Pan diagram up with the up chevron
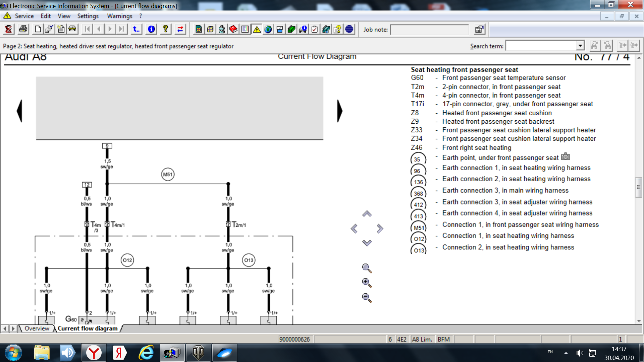Screen dimensions: 644x362 tap(367, 214)
